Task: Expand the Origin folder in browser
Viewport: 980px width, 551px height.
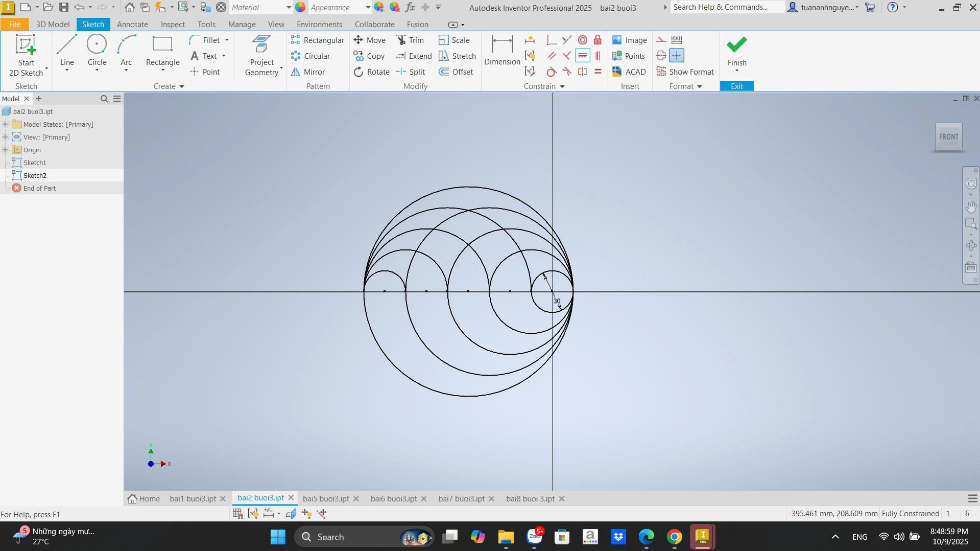Action: tap(5, 150)
